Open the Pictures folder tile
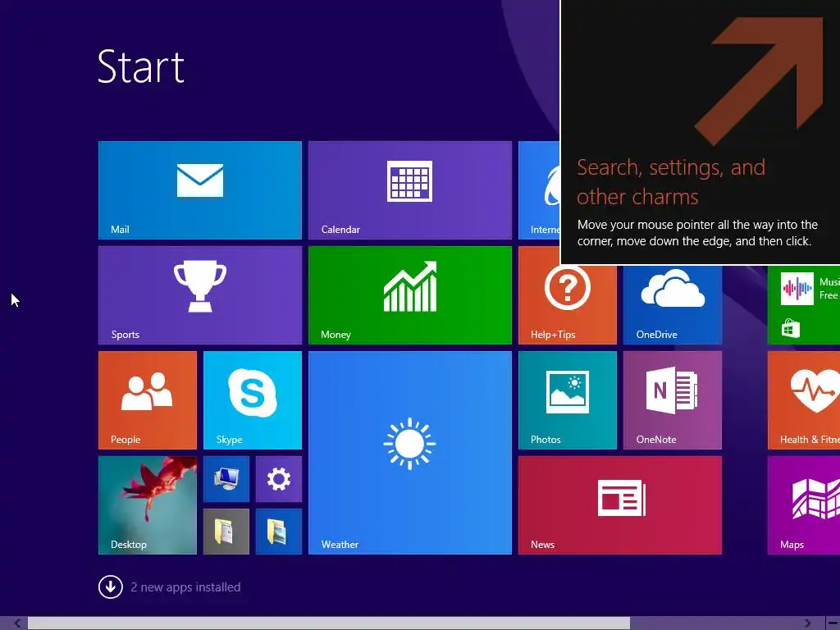Screen dimensions: 840x630 coord(279,532)
